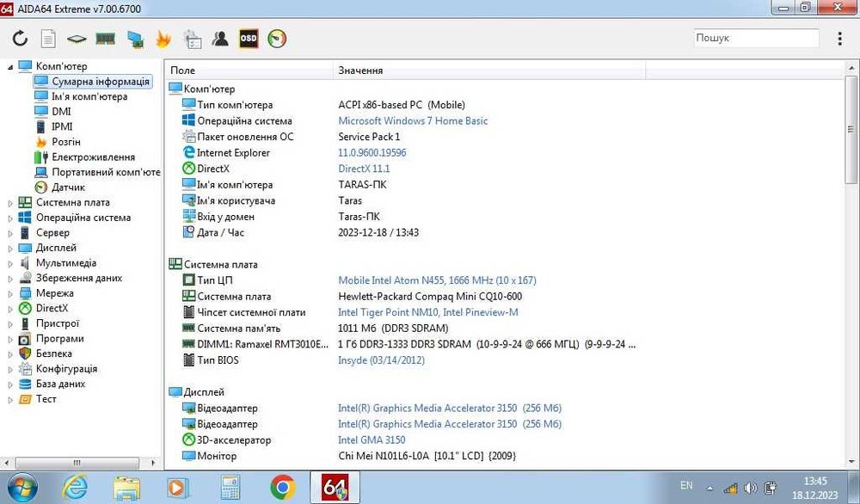
Task: Click the Значення column header
Action: coord(489,71)
